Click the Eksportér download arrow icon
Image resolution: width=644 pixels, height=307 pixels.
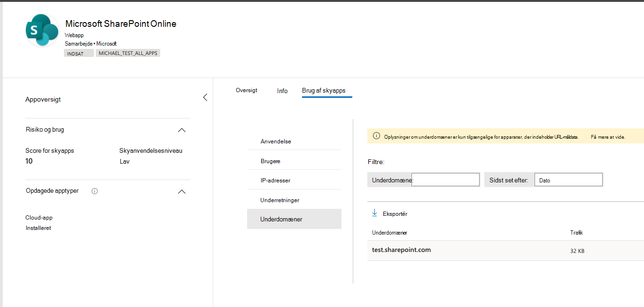[375, 213]
